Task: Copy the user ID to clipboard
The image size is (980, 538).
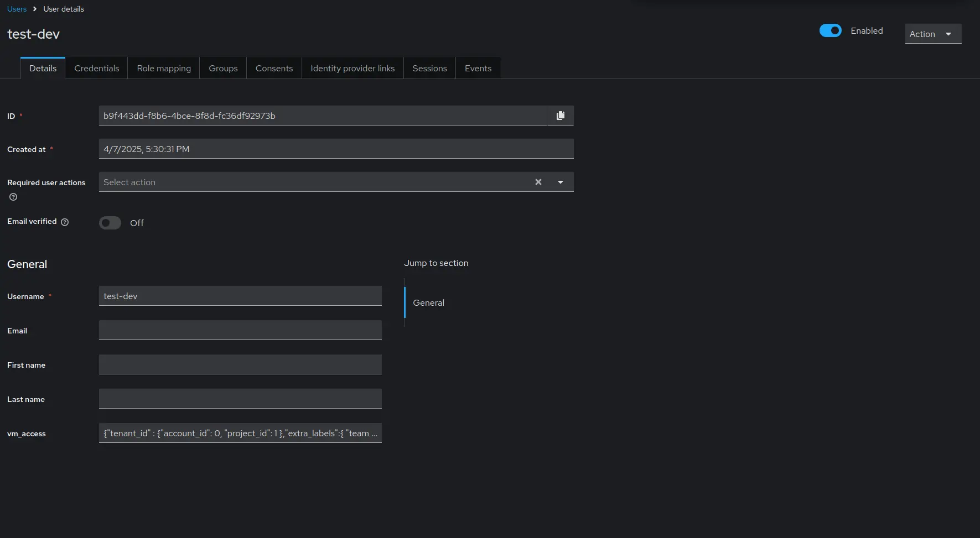Action: coord(560,116)
